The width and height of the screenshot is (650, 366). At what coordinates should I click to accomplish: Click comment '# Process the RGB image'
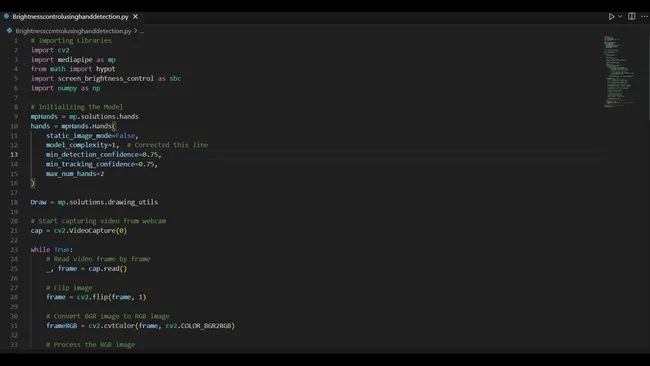(x=90, y=344)
